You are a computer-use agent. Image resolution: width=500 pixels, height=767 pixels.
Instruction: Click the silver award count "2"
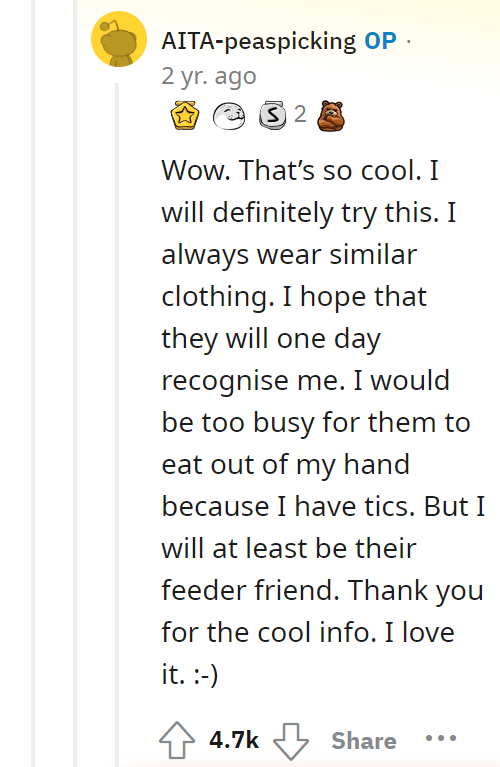[x=300, y=114]
